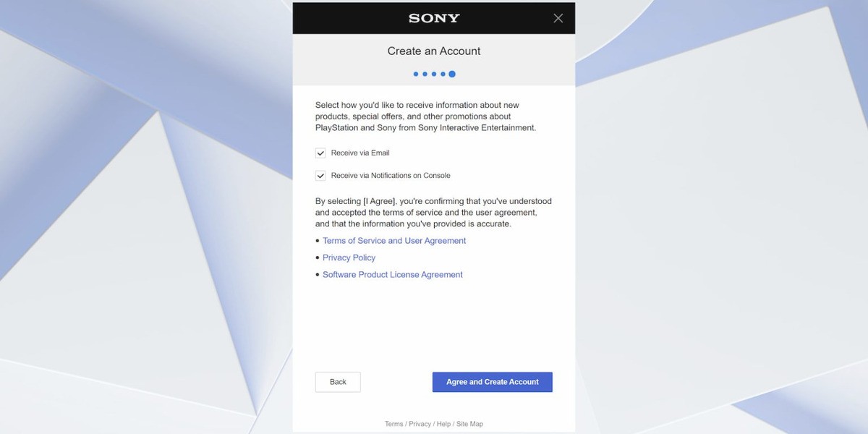Open Software Product License Agreement link

click(x=393, y=275)
